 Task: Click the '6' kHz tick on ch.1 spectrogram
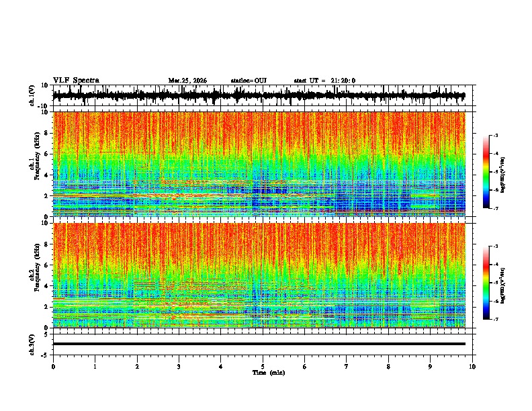tap(47, 154)
